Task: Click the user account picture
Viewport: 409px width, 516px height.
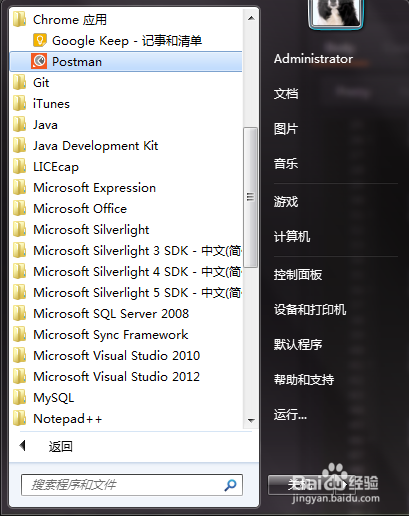Action: pyautogui.click(x=336, y=13)
